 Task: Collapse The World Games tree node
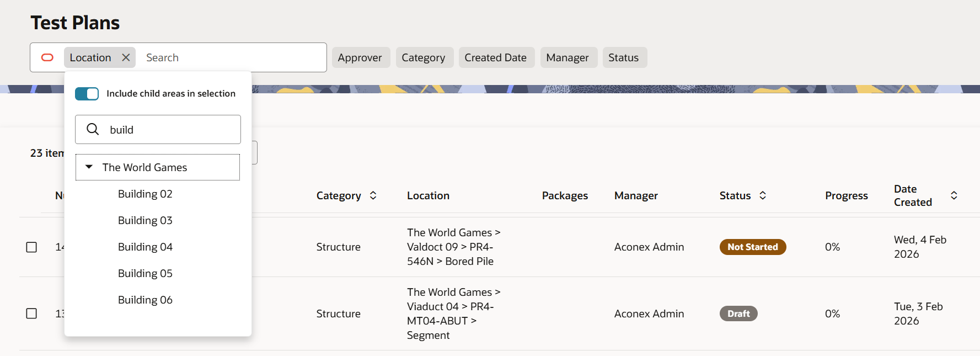(89, 167)
